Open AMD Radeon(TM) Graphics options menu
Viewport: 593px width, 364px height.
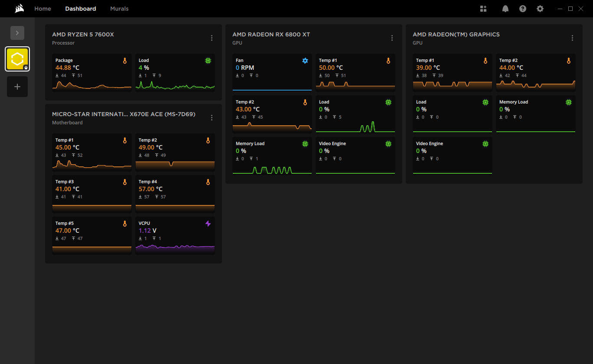(572, 38)
